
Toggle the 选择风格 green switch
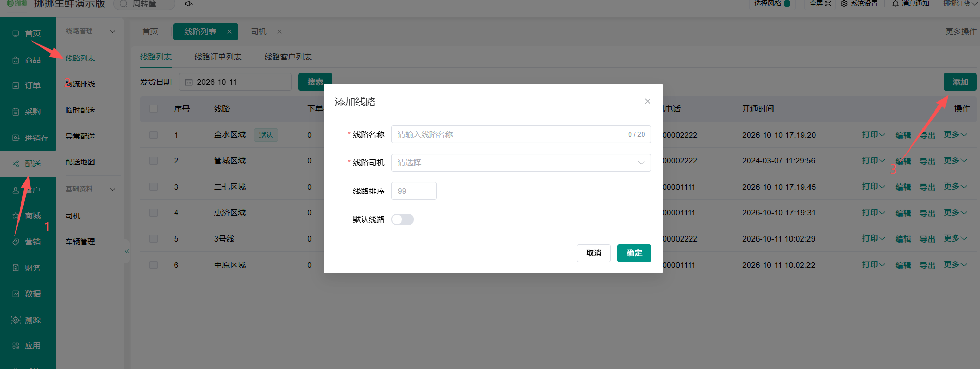click(x=787, y=3)
